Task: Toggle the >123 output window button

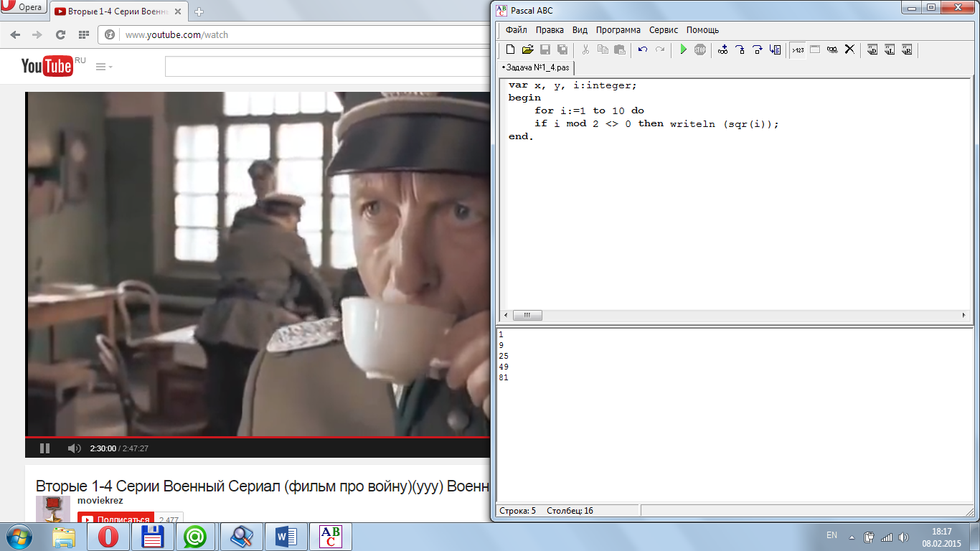Action: coord(797,50)
